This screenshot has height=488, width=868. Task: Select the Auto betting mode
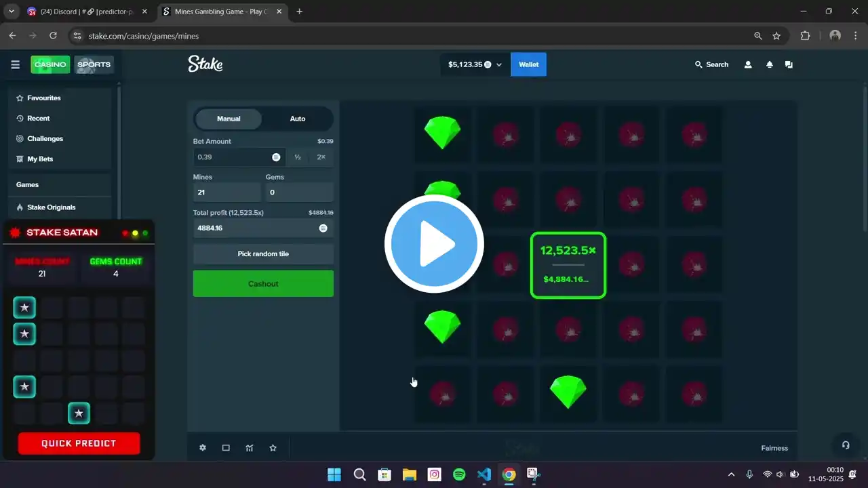pyautogui.click(x=298, y=119)
